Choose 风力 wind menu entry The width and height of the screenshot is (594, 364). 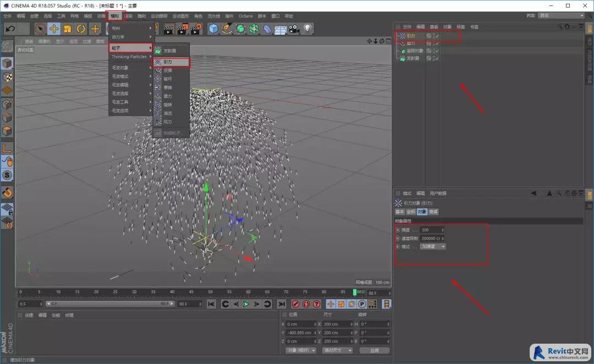coord(171,122)
